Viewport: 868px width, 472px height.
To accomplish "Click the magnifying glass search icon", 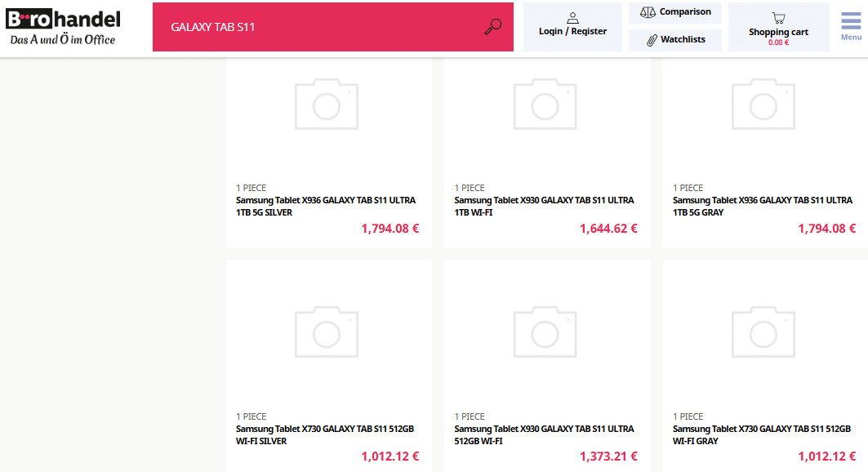I will point(492,27).
